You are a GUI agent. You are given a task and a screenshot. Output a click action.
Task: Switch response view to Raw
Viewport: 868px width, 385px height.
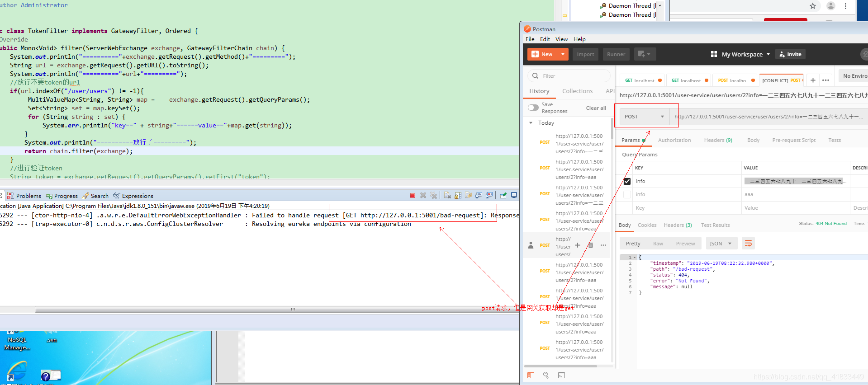pos(658,244)
